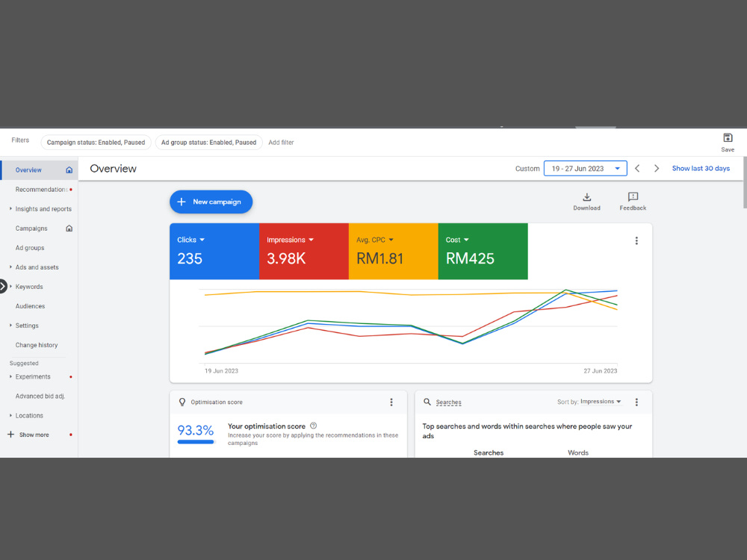Click Show last 30 days link
This screenshot has height=560, width=747.
pyautogui.click(x=701, y=169)
